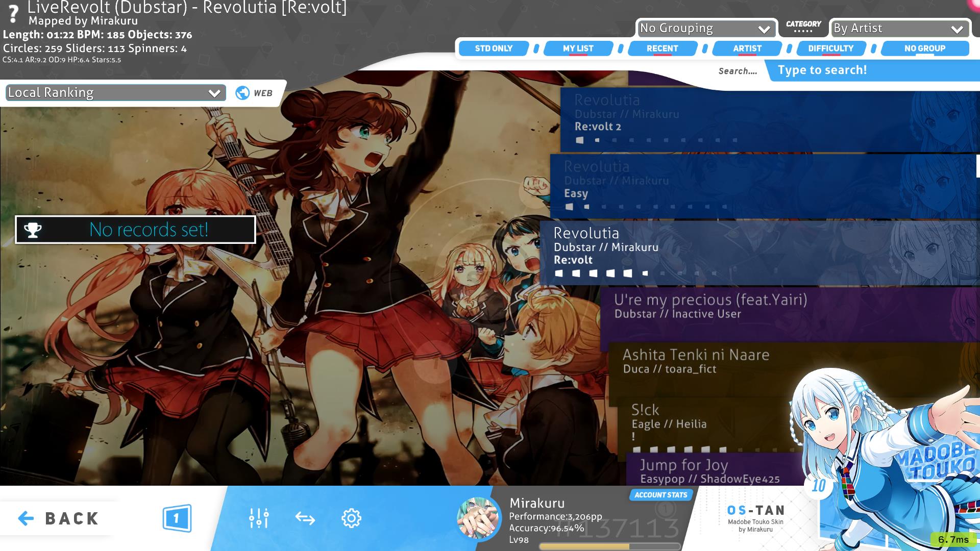Open the mods mixer sliders icon
Viewport: 980px width, 551px height.
click(x=259, y=518)
